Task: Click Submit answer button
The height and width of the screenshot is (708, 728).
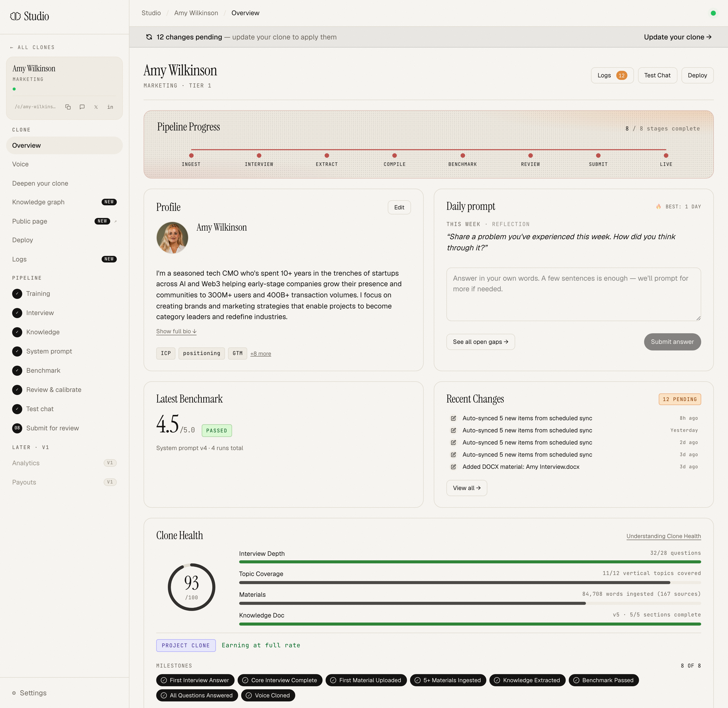Action: click(672, 342)
